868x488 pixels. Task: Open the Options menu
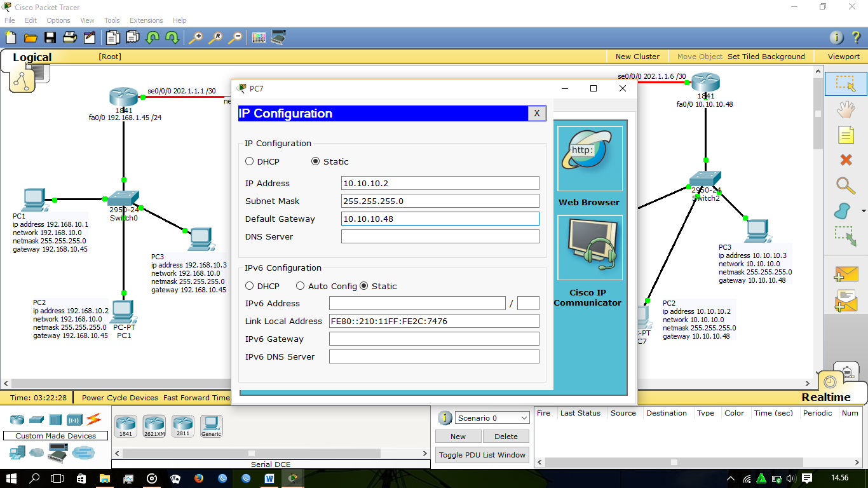(58, 20)
